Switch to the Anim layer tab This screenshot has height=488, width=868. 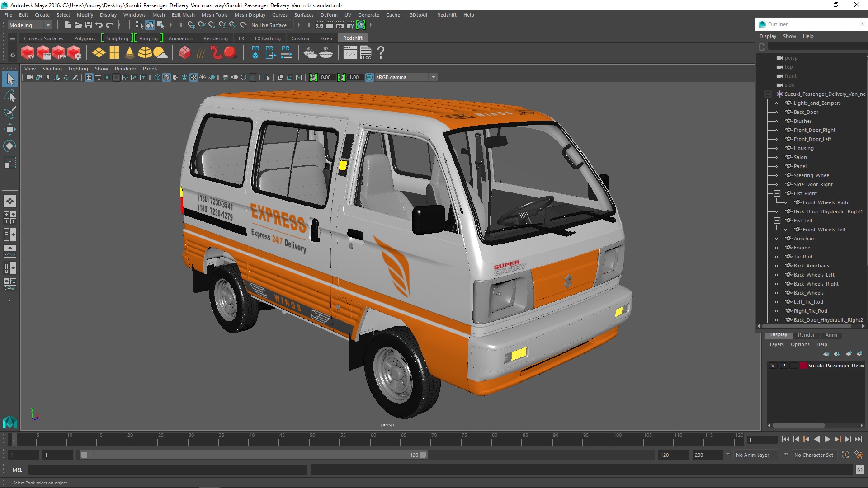coord(831,335)
